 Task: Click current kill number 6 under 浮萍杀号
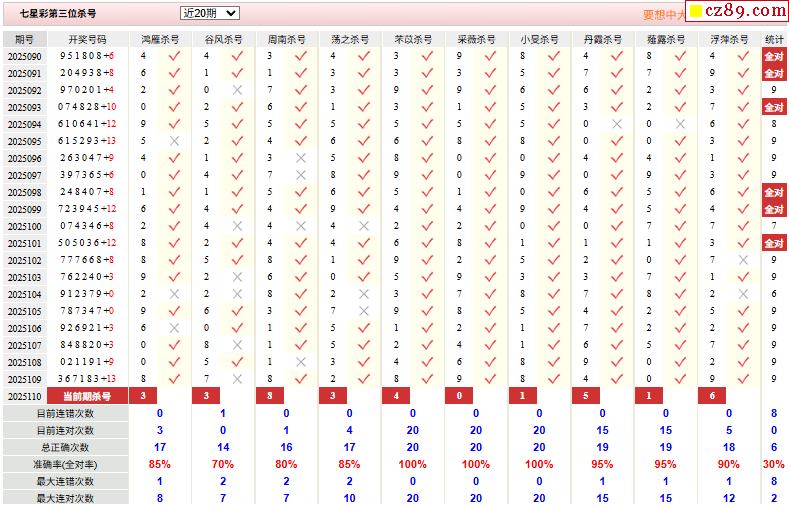[x=712, y=396]
